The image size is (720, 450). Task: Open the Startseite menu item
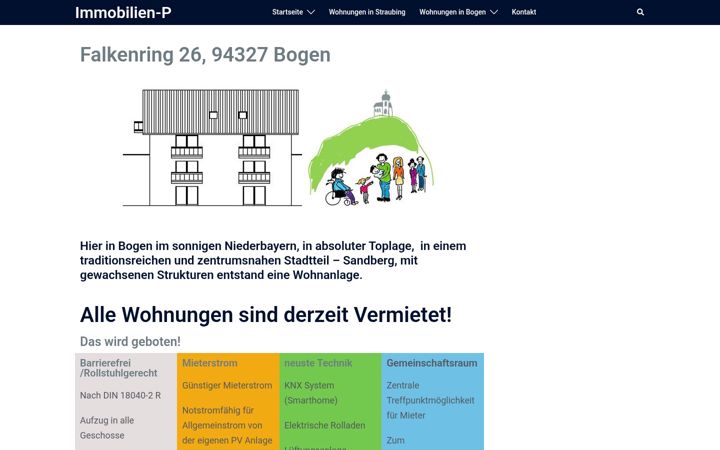(x=287, y=12)
